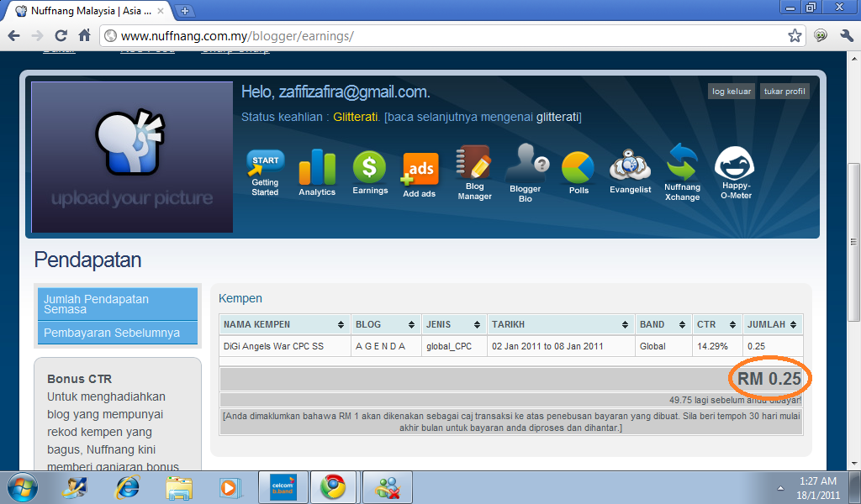Click the scrollbar up arrow
Image resolution: width=861 pixels, height=504 pixels.
tap(854, 58)
